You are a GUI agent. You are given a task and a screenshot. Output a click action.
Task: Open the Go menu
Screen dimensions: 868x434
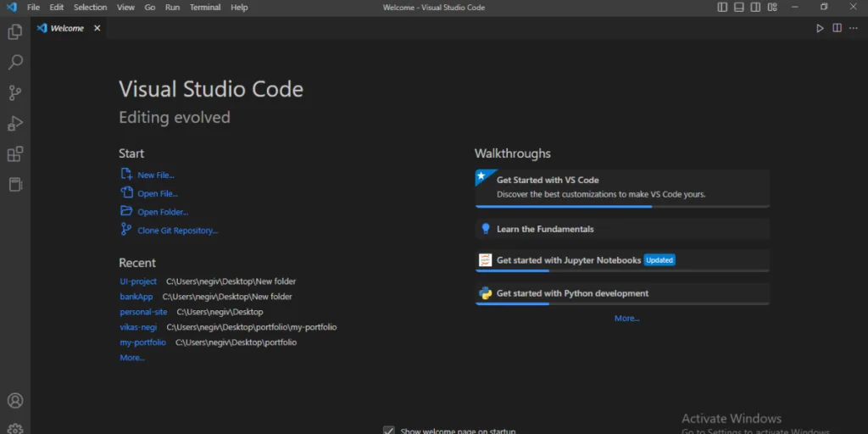tap(149, 7)
